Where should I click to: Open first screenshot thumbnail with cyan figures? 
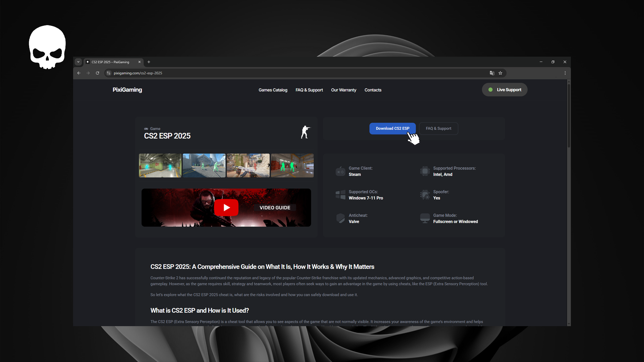click(160, 166)
